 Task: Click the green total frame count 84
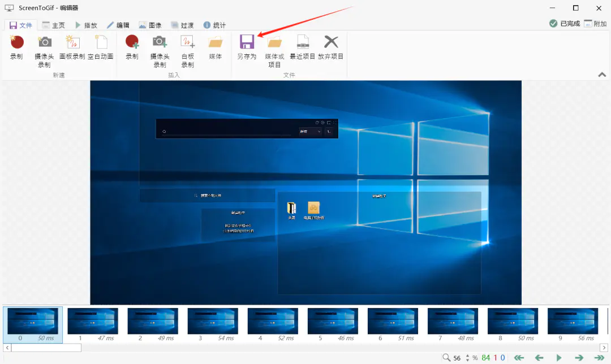pos(486,358)
